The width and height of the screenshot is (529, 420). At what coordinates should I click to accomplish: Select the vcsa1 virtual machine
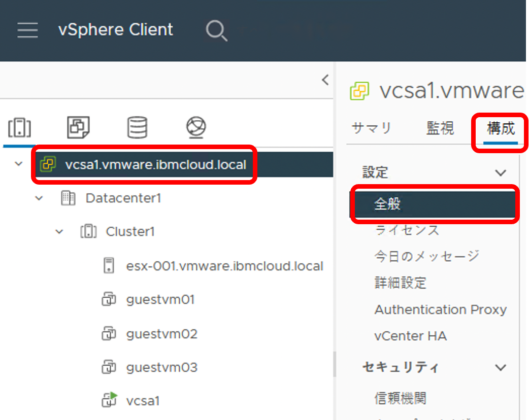[x=143, y=401]
